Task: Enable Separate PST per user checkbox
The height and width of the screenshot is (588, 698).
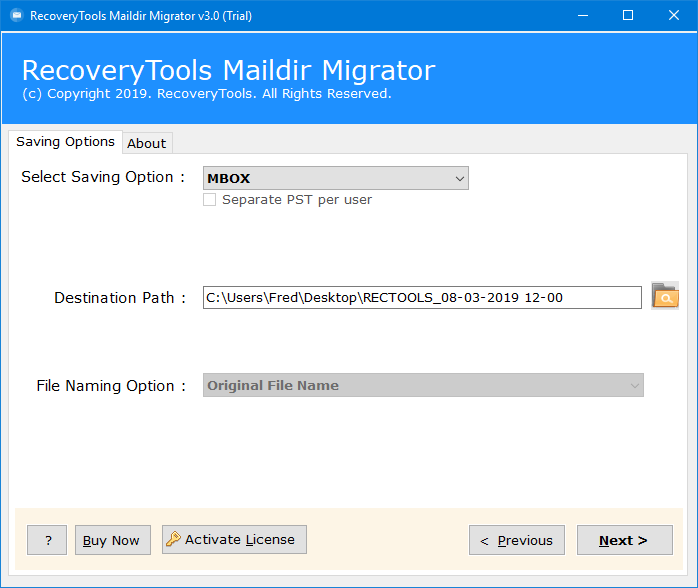Action: (210, 199)
